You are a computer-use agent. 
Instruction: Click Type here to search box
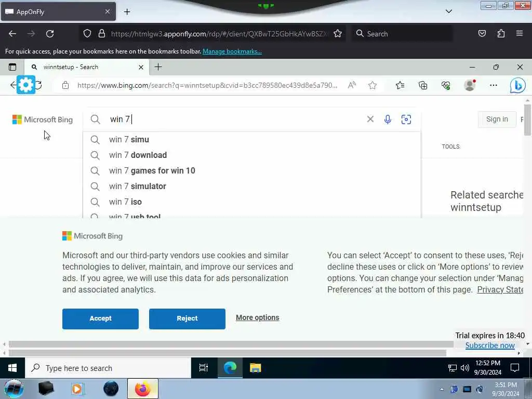108,368
